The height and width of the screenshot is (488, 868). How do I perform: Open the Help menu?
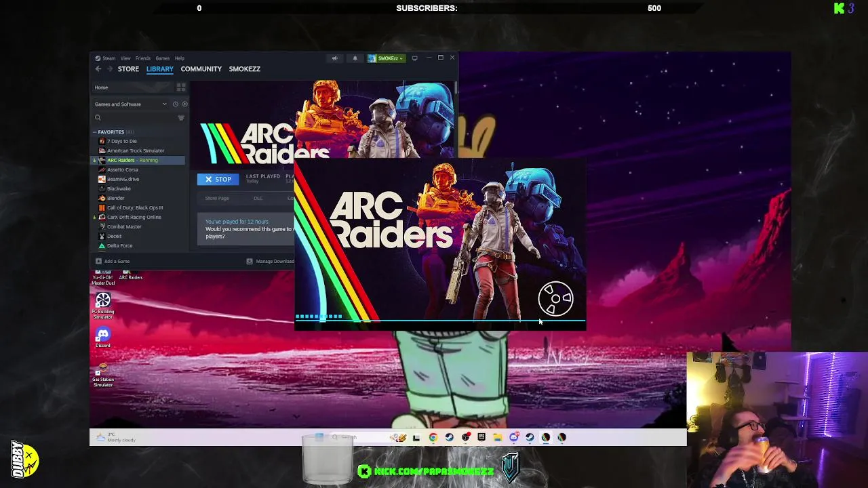click(180, 58)
